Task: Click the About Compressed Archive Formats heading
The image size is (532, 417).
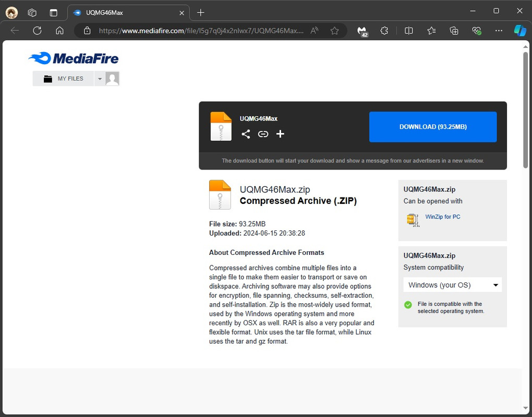Action: (267, 253)
